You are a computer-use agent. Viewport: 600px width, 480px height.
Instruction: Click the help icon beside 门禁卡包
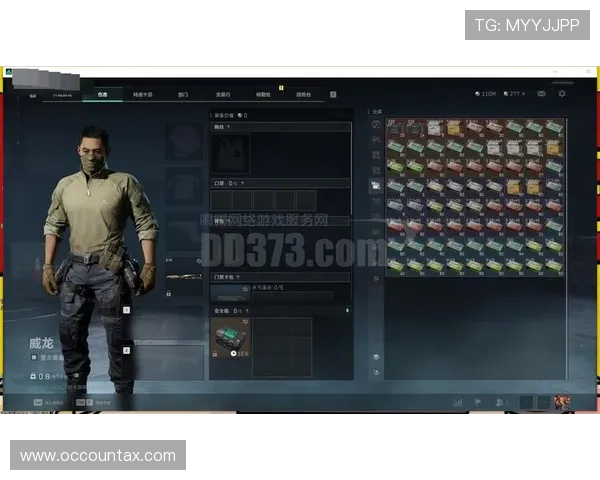(x=238, y=277)
